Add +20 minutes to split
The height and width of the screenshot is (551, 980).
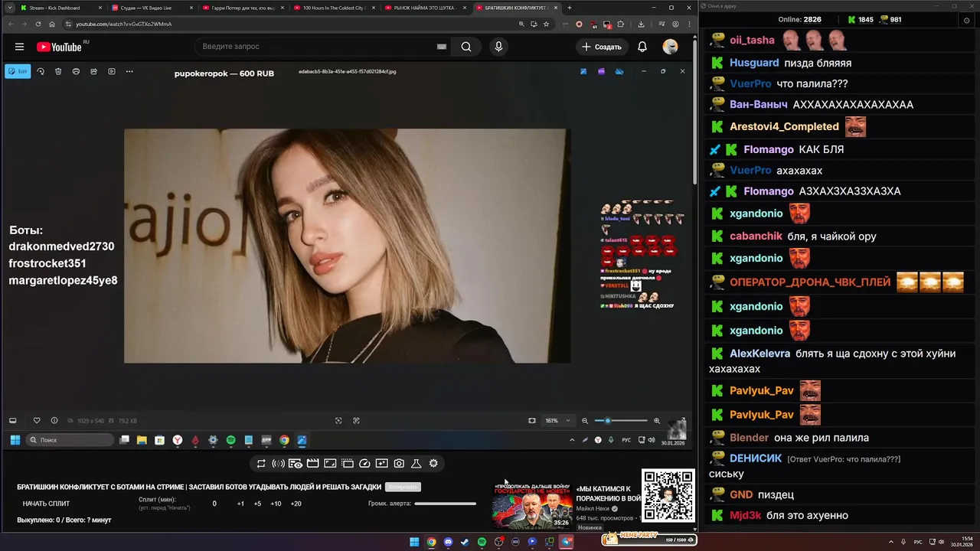coord(296,504)
